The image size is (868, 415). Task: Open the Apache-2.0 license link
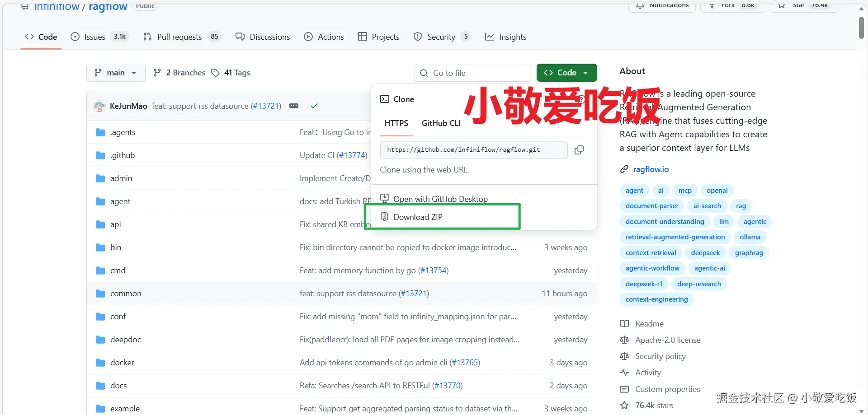[668, 340]
